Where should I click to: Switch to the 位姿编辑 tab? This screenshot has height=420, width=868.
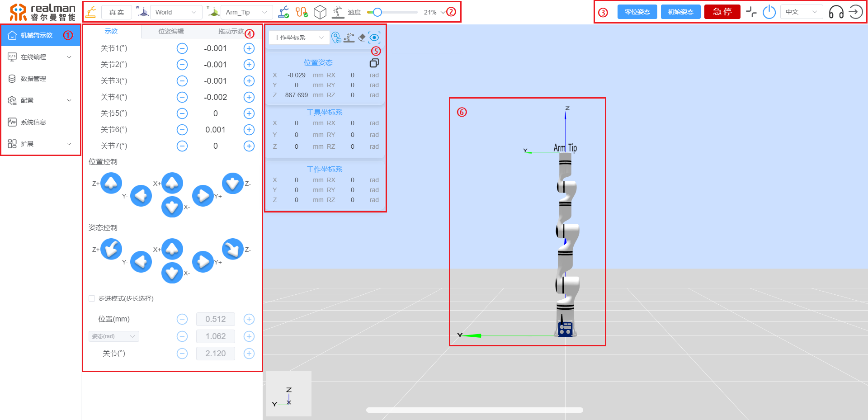click(171, 31)
